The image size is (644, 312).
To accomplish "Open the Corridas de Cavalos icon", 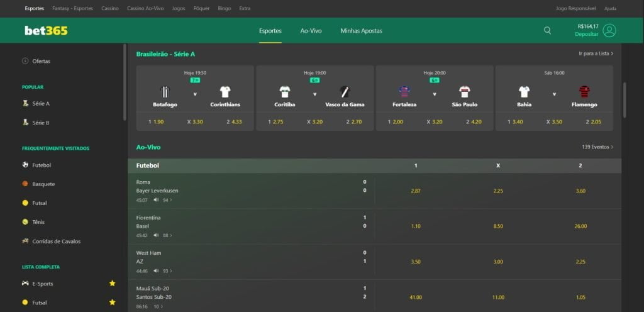I will (x=25, y=241).
